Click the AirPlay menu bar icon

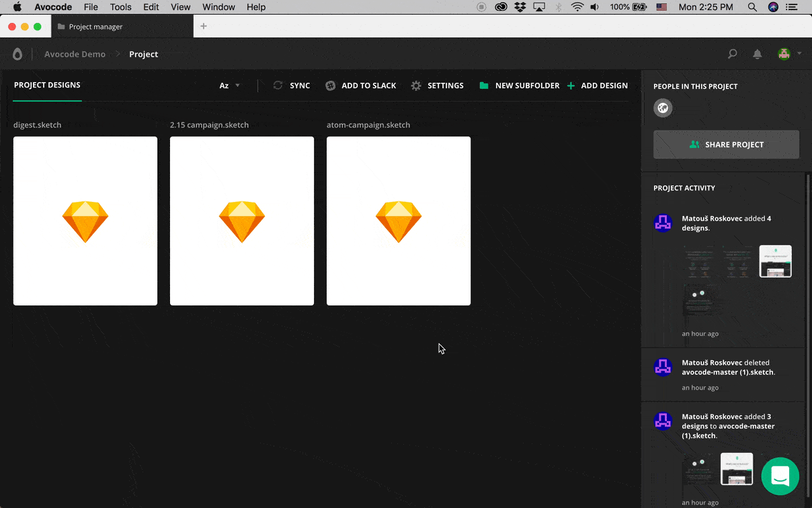click(x=539, y=7)
